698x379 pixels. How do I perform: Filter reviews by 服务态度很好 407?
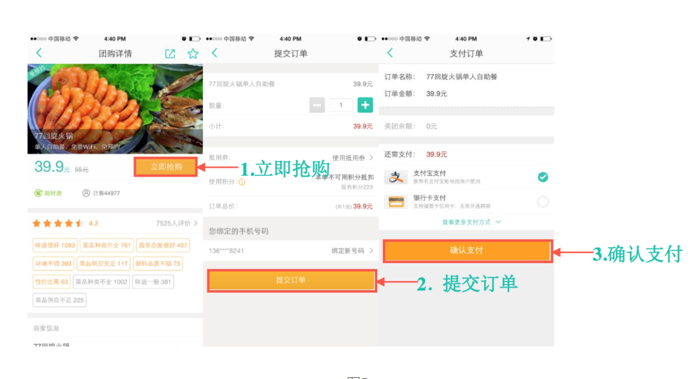(163, 245)
